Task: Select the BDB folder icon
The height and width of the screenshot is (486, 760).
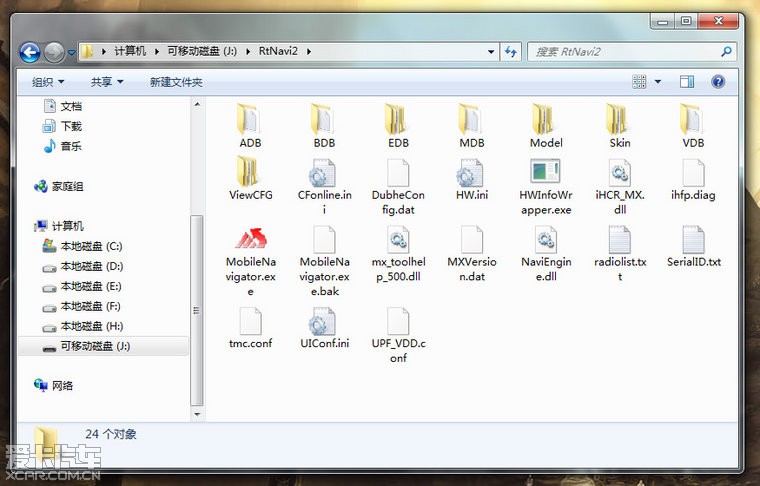Action: tap(323, 119)
